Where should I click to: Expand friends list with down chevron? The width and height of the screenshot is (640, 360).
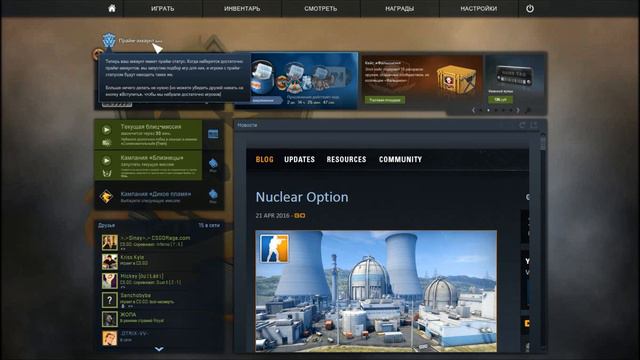(x=159, y=349)
